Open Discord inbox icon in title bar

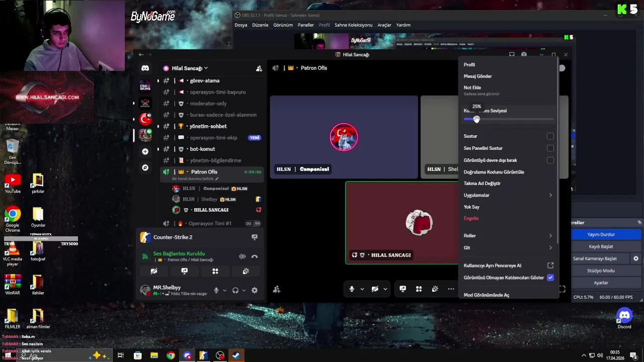(512, 54)
